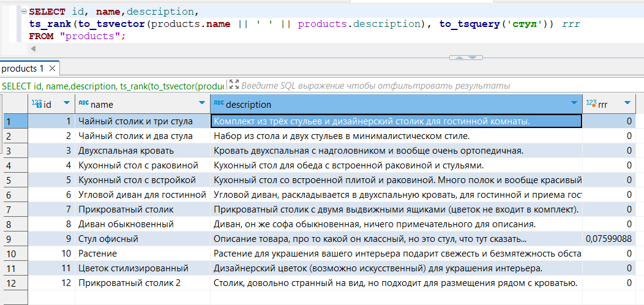Click the rrr value 0,07599088
This screenshot has width=644, height=305.
click(x=609, y=239)
